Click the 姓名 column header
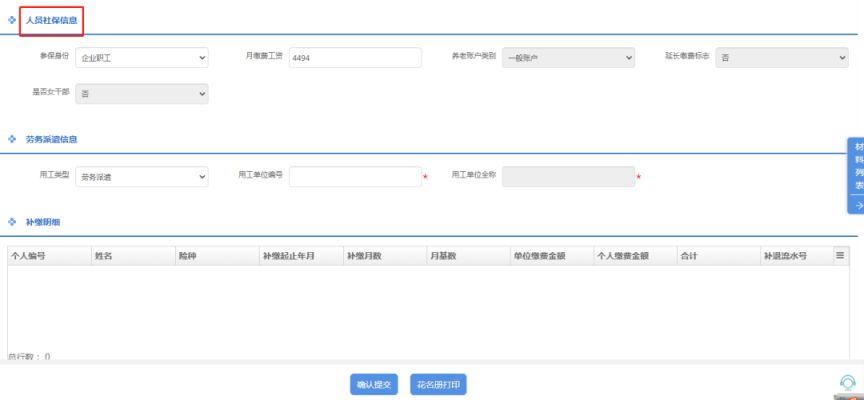Screen dimensions: 864x400 [x=133, y=256]
